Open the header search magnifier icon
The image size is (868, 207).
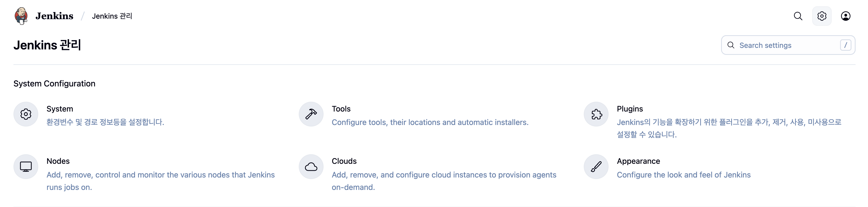coord(798,16)
